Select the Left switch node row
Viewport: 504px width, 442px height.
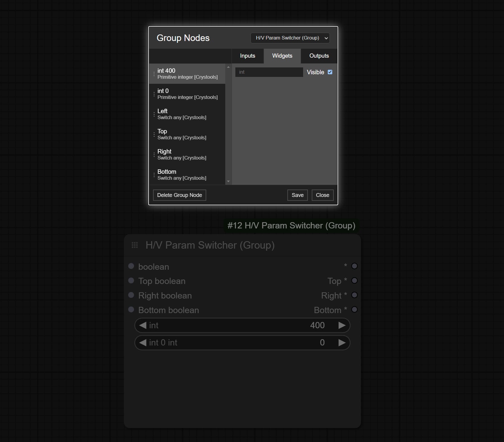[x=187, y=114]
